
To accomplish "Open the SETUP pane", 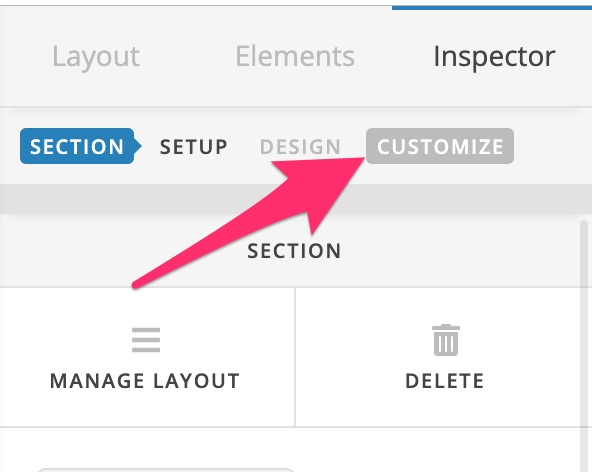I will [194, 147].
